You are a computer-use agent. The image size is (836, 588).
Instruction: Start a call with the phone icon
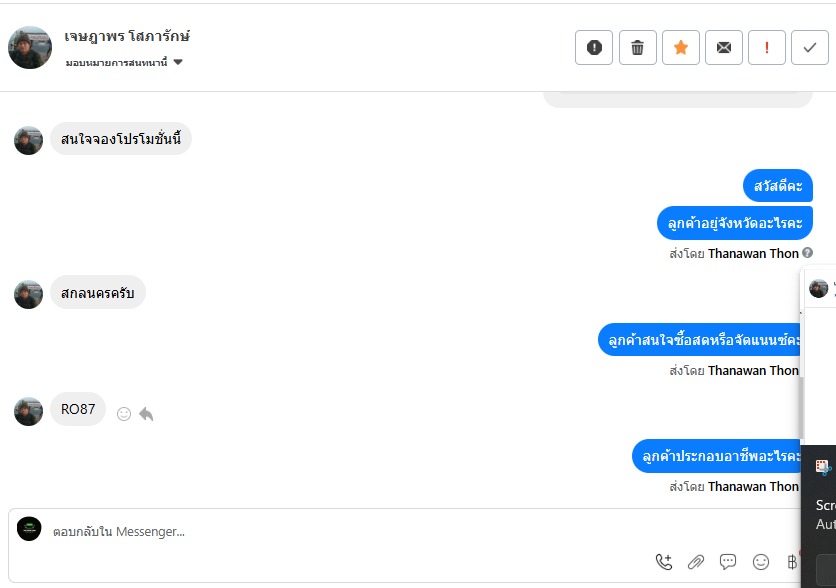[664, 562]
